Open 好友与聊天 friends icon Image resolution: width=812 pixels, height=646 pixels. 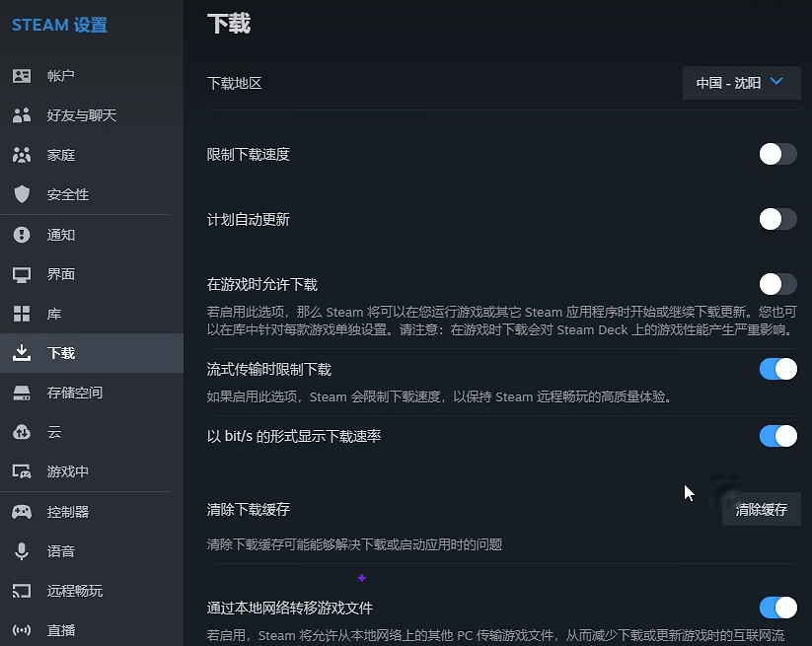(x=22, y=115)
